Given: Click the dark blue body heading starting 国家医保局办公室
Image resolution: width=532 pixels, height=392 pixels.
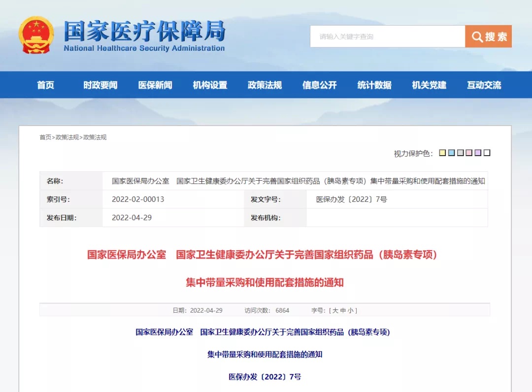Looking at the screenshot, I should pyautogui.click(x=263, y=332).
